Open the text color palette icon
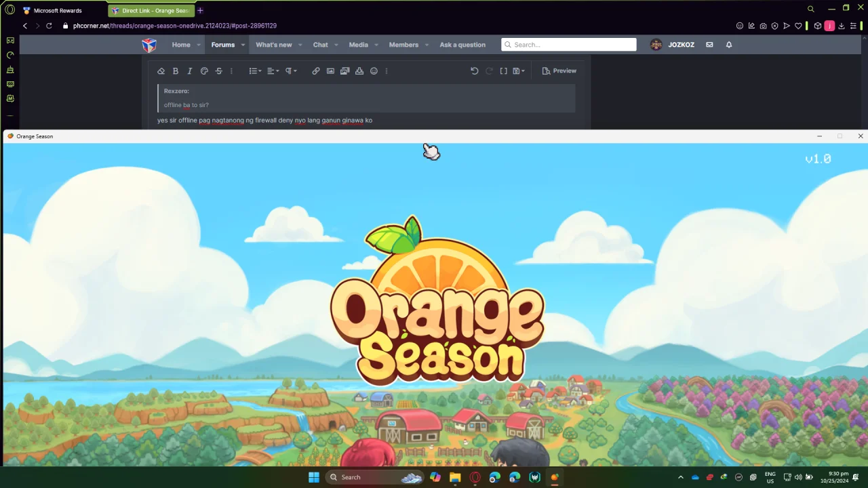This screenshot has height=488, width=868. pos(204,71)
